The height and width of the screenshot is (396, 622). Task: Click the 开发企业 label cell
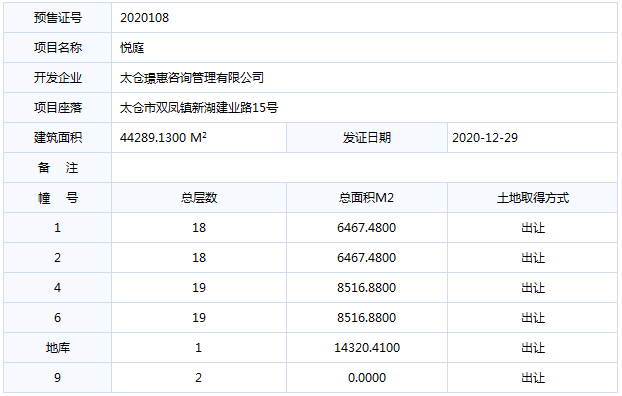click(x=58, y=78)
